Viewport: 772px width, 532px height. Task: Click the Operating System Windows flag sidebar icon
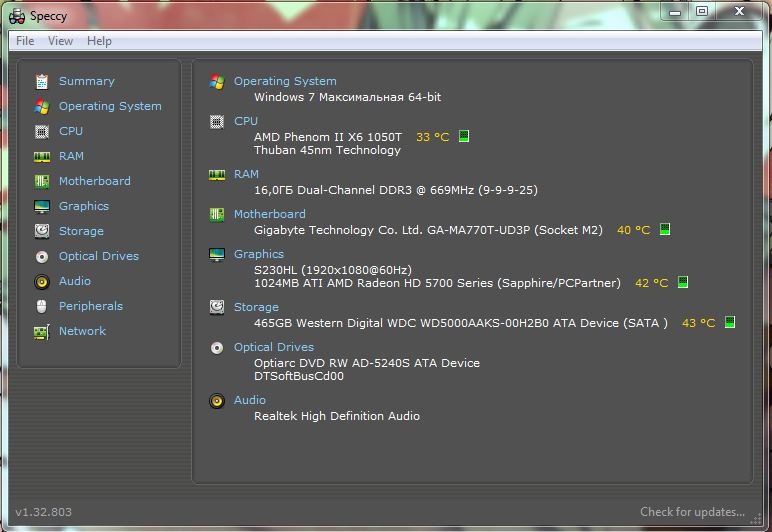pyautogui.click(x=42, y=106)
